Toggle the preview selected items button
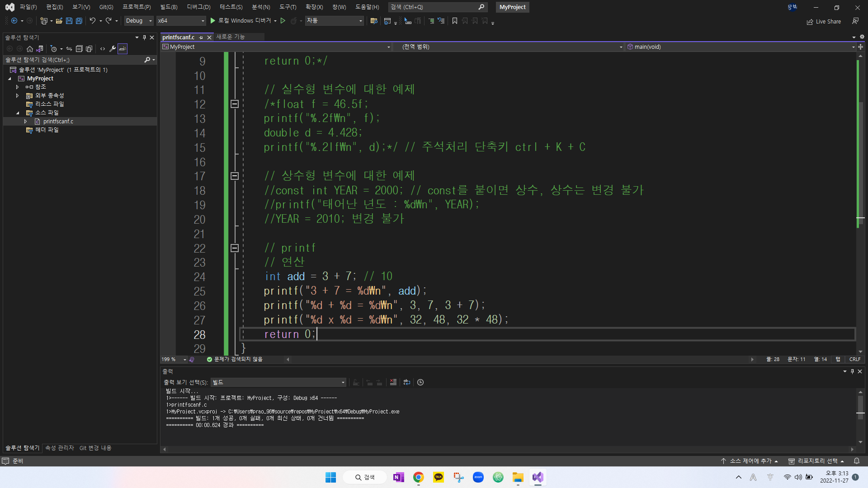The image size is (868, 488). [123, 49]
